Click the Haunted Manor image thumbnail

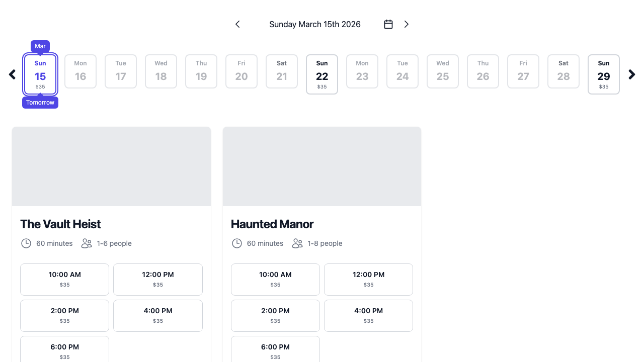pyautogui.click(x=321, y=166)
